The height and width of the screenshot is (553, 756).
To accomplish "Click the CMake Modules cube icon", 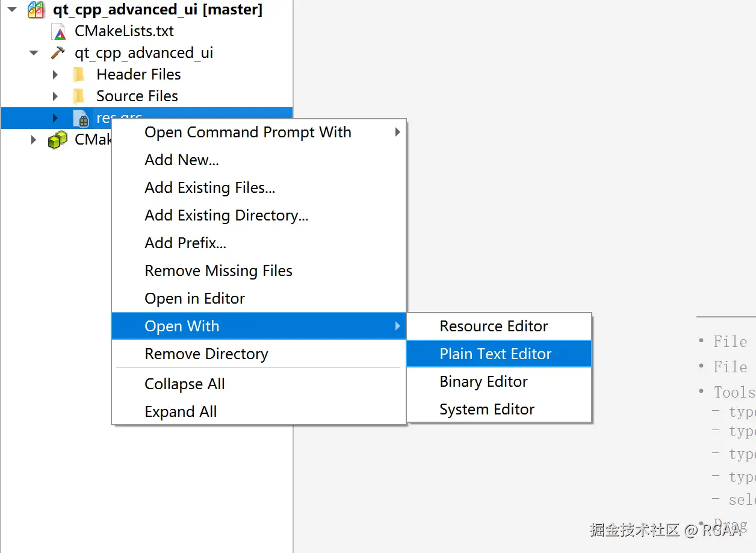I will click(58, 140).
